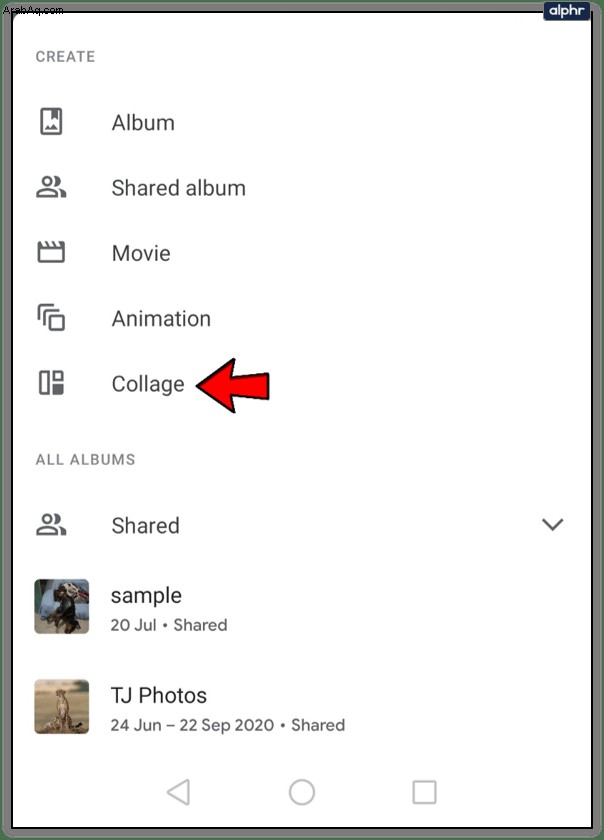Viewport: 604px width, 840px height.
Task: Tap the Animation stacked squares icon
Action: tap(51, 318)
